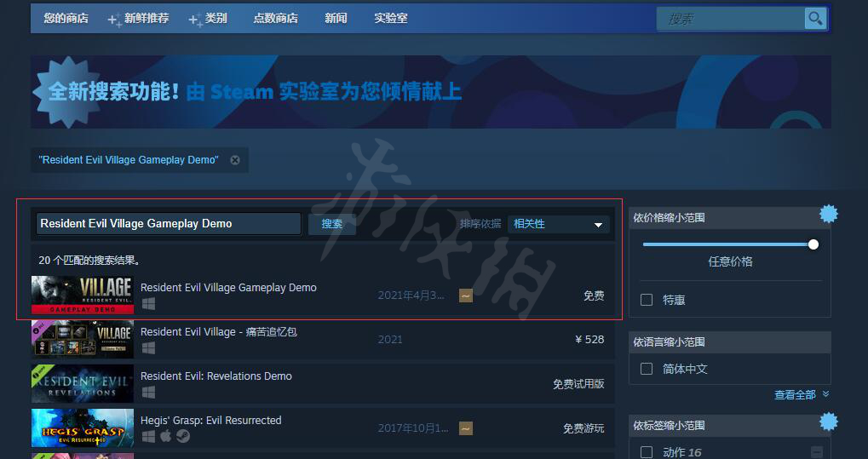Viewport: 868px width, 459px height.
Task: Open the 类别 categories menu
Action: 216,18
